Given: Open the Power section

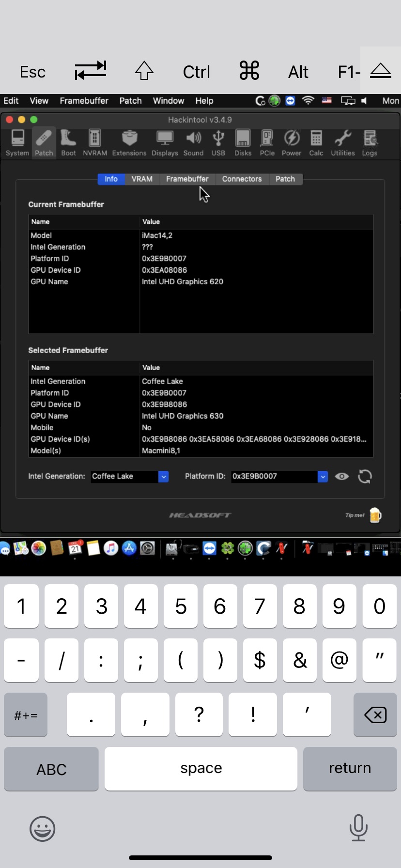Looking at the screenshot, I should (292, 143).
